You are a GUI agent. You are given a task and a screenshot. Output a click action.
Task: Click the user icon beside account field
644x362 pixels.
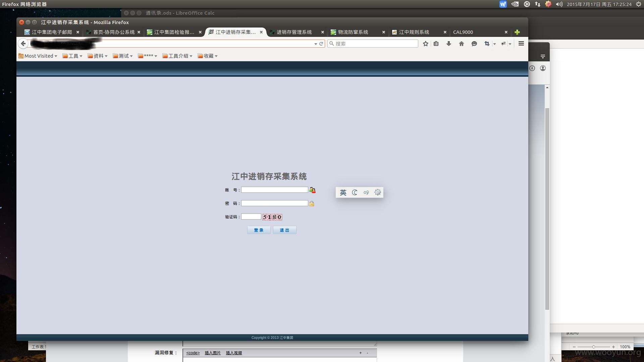[x=312, y=190]
